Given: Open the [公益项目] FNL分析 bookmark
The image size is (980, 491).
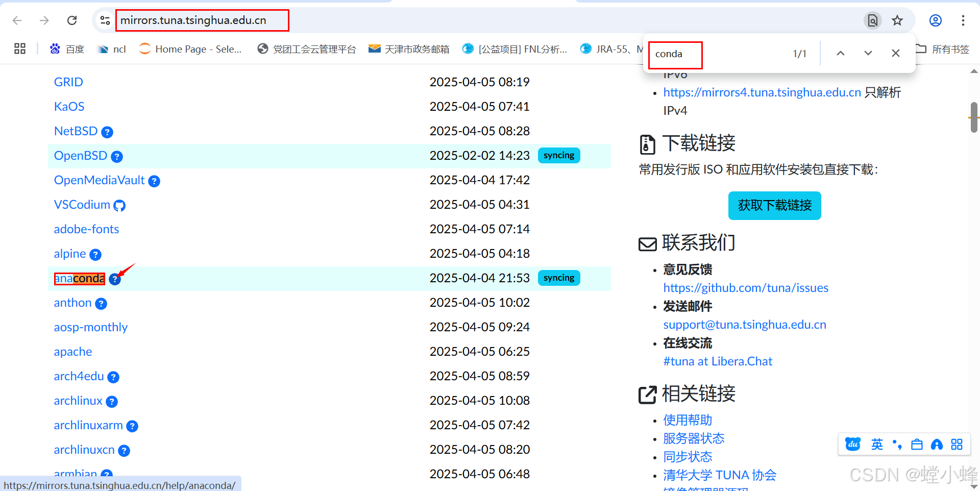Looking at the screenshot, I should pos(514,49).
